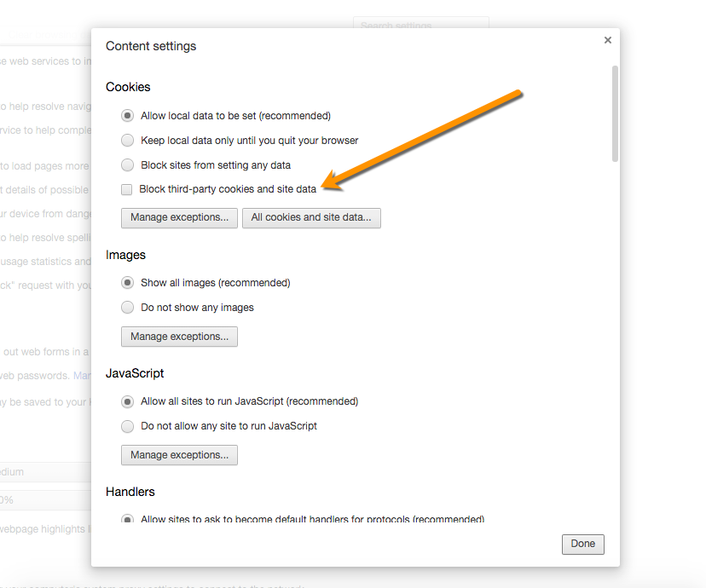Select Allow sites to ask default handlers
The image size is (706, 588).
[128, 519]
